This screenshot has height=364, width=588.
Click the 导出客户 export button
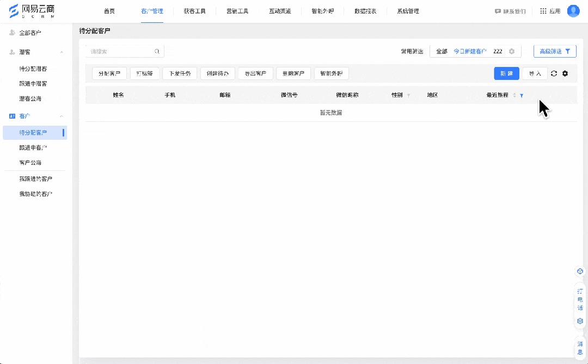pyautogui.click(x=255, y=73)
